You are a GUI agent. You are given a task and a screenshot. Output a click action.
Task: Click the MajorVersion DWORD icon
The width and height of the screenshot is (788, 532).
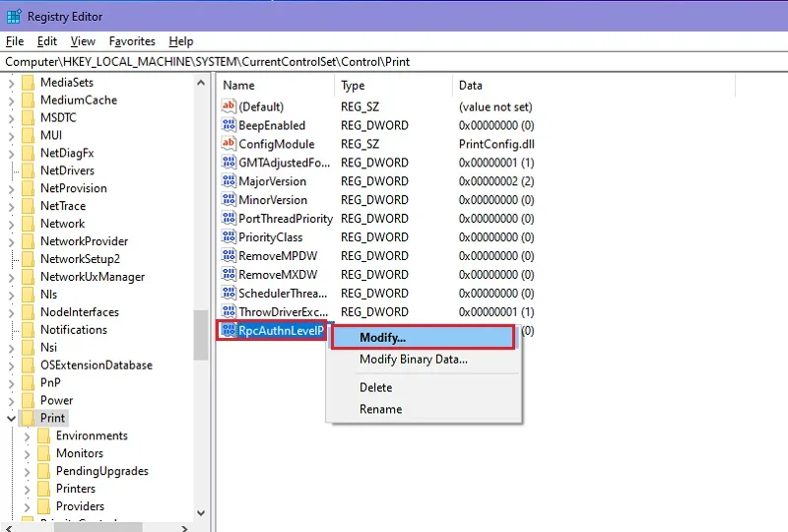[x=229, y=180]
